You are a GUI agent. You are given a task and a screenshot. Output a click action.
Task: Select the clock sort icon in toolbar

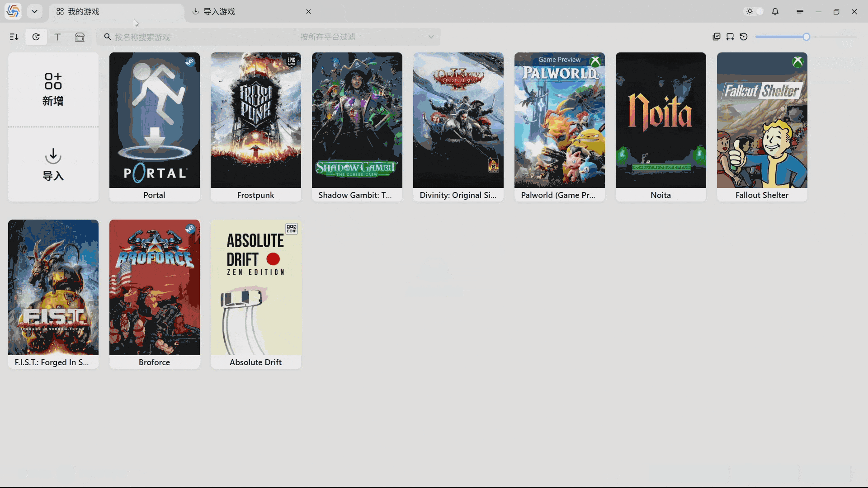coord(36,37)
